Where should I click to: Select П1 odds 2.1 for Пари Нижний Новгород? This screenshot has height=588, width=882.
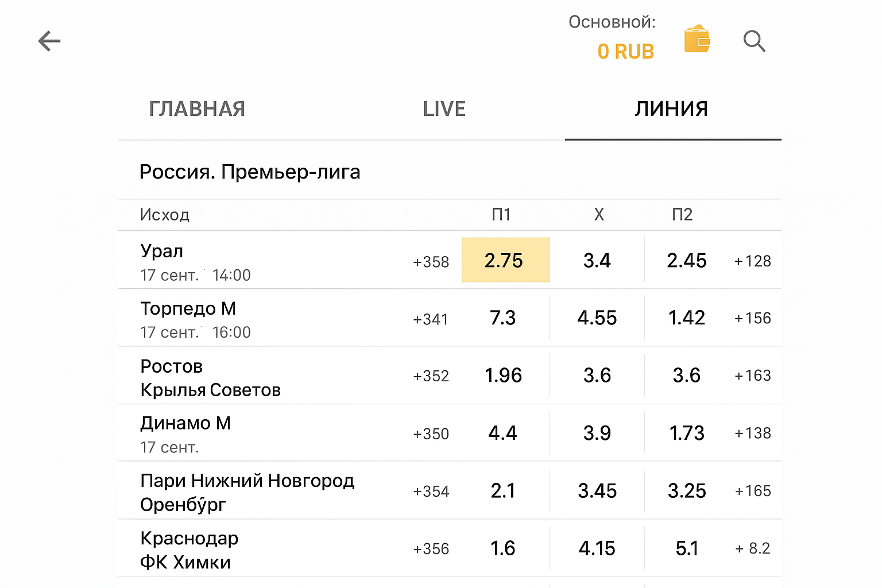tap(503, 491)
